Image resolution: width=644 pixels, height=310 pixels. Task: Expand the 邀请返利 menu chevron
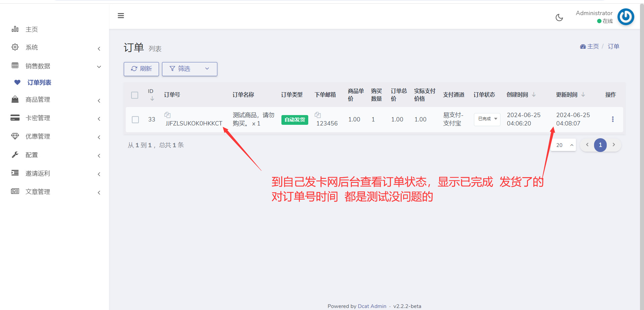pyautogui.click(x=99, y=174)
